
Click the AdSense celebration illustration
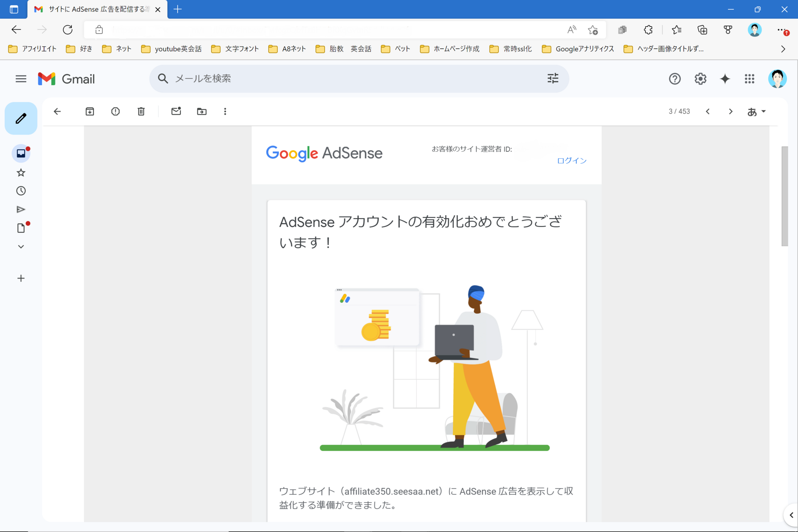click(x=434, y=368)
